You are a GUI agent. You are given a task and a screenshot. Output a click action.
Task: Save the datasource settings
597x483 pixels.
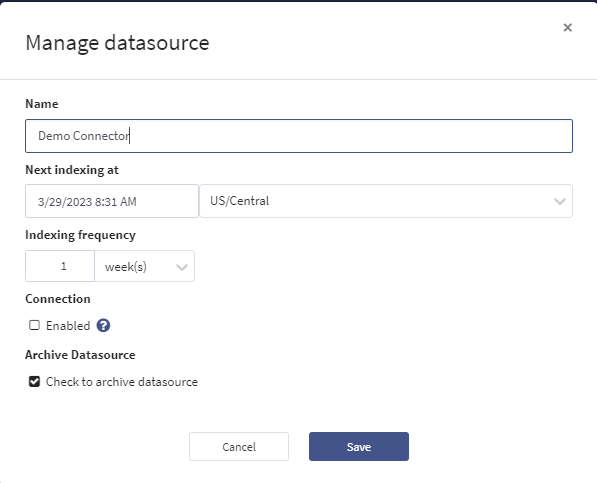coord(359,446)
